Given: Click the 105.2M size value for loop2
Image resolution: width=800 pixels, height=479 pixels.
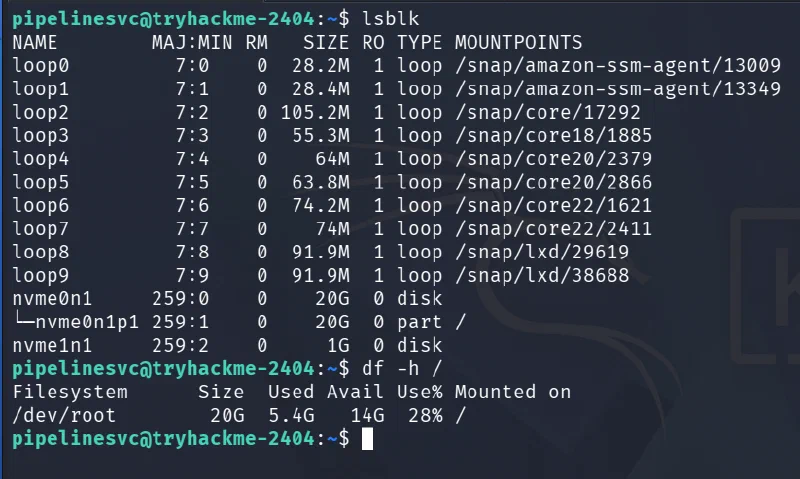Looking at the screenshot, I should pyautogui.click(x=315, y=112).
